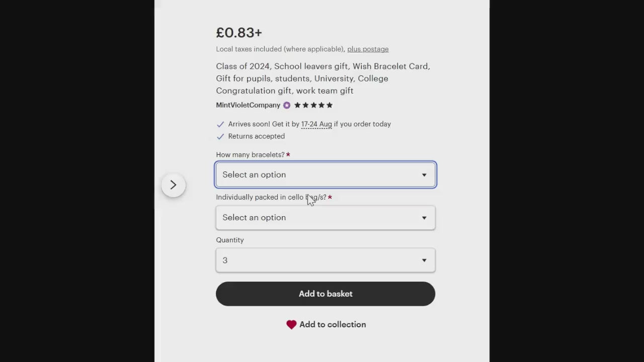Expand the Individually packed in cello bag/s dropdown

pos(325,218)
